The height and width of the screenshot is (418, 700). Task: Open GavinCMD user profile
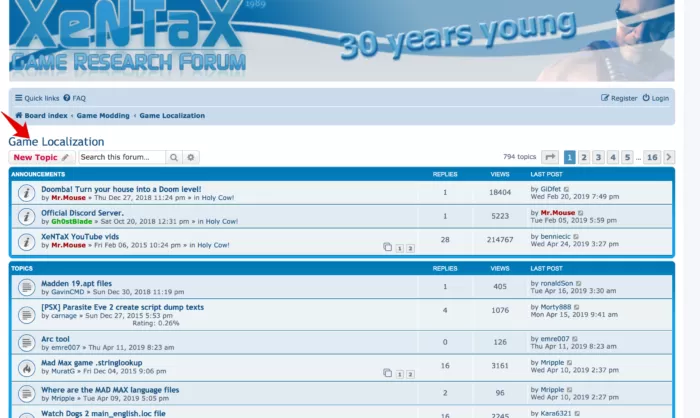point(67,292)
